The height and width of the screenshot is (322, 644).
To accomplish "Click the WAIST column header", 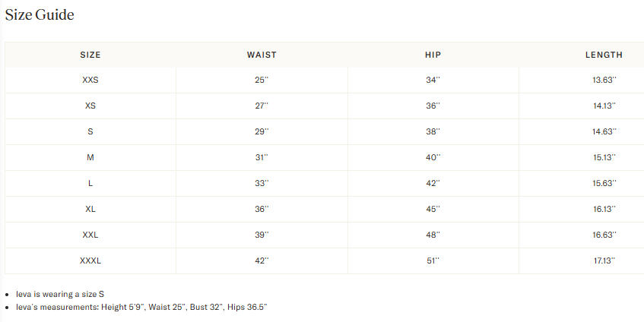I will (262, 55).
